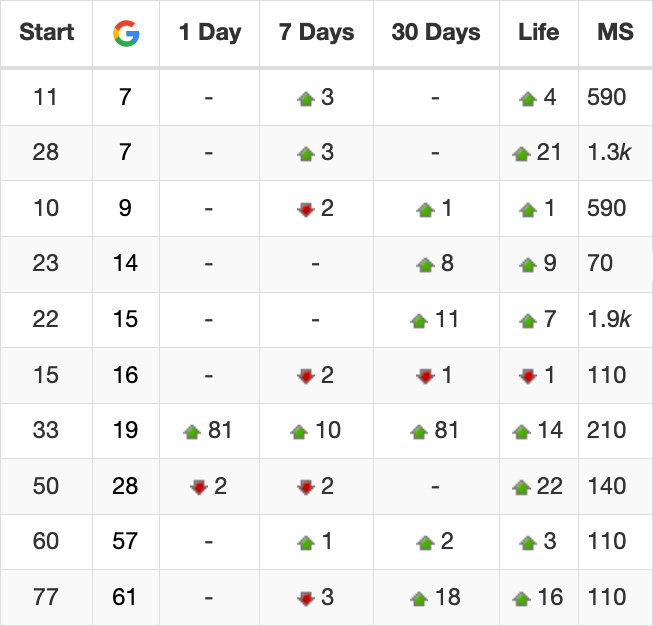Sort by 30 Days column header
Viewport: 653px width, 626px height.
[x=436, y=32]
